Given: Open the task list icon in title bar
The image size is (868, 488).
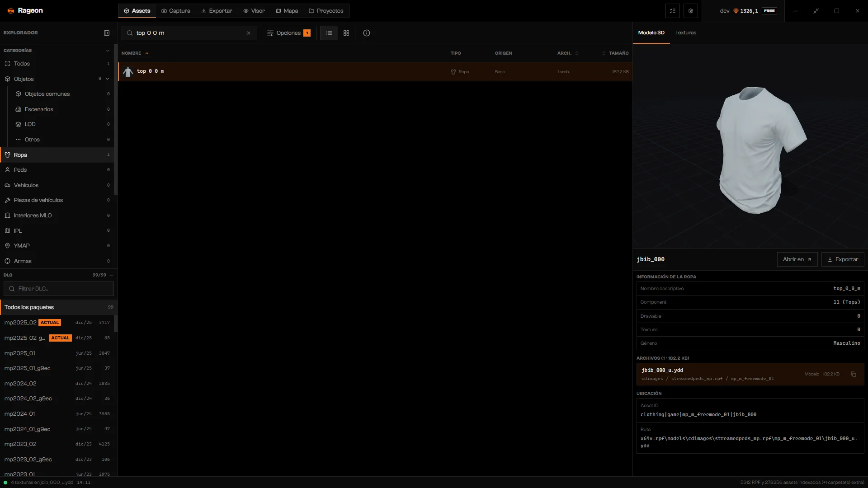Looking at the screenshot, I should (x=673, y=11).
